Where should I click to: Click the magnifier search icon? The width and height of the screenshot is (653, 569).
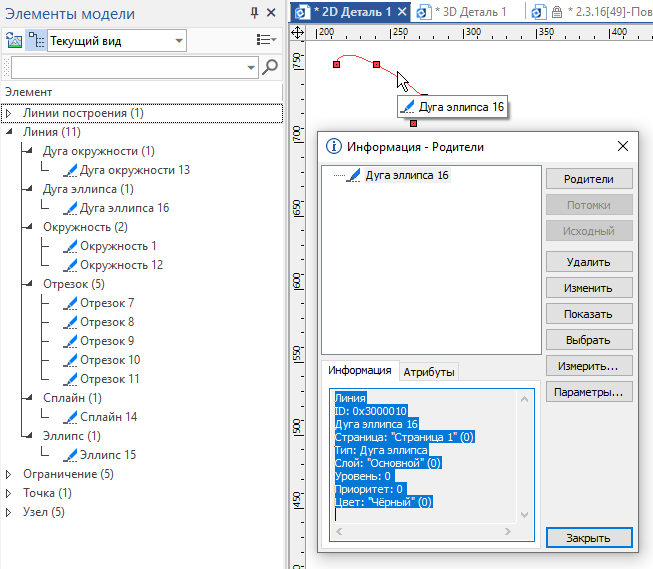[269, 67]
